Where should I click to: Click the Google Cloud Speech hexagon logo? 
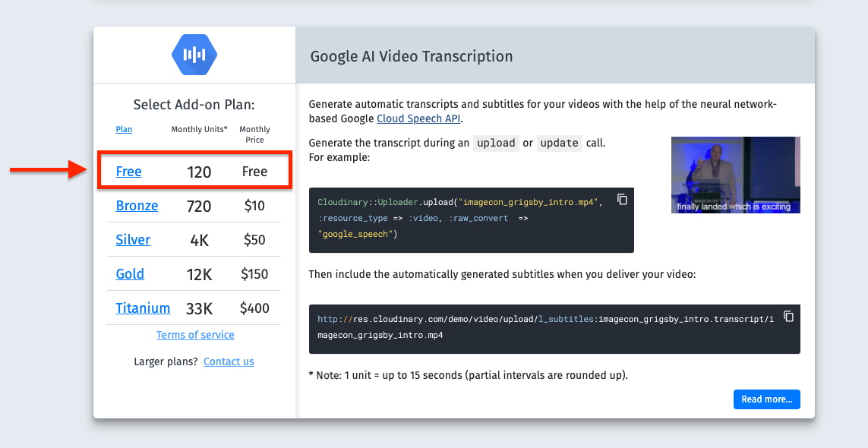(194, 55)
